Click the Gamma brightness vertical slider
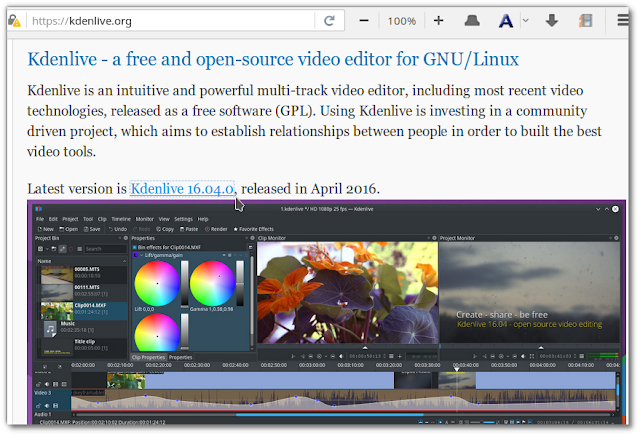This screenshot has width=640, height=436. pos(240,283)
